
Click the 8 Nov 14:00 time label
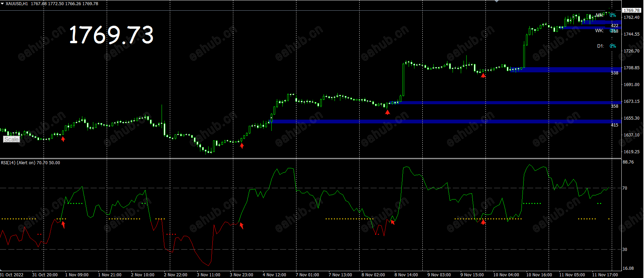[x=406, y=275]
